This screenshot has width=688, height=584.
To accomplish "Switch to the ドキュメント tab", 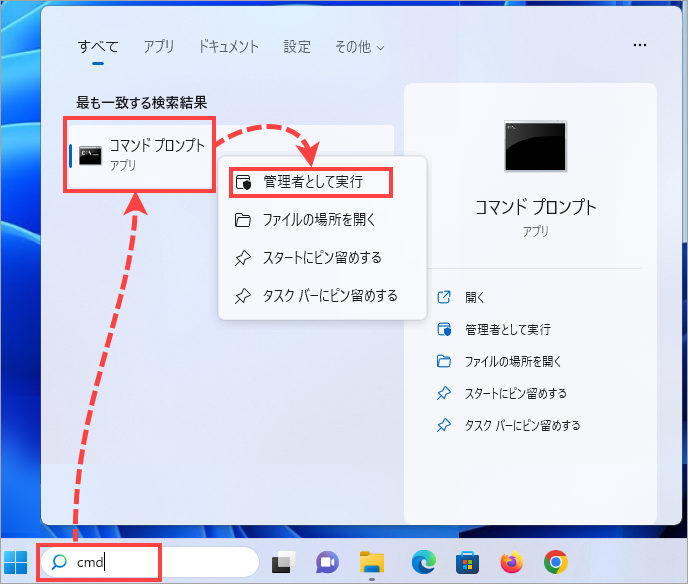I will tap(228, 47).
